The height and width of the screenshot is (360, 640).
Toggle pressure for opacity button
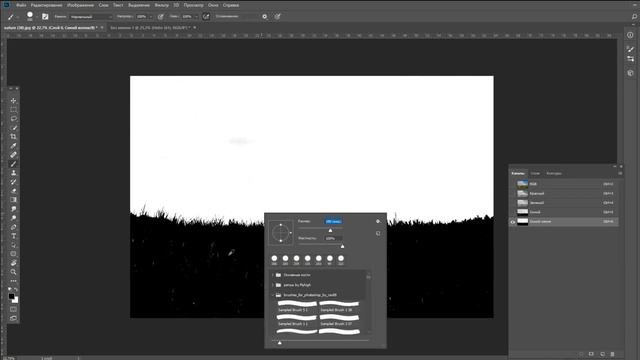(x=160, y=17)
